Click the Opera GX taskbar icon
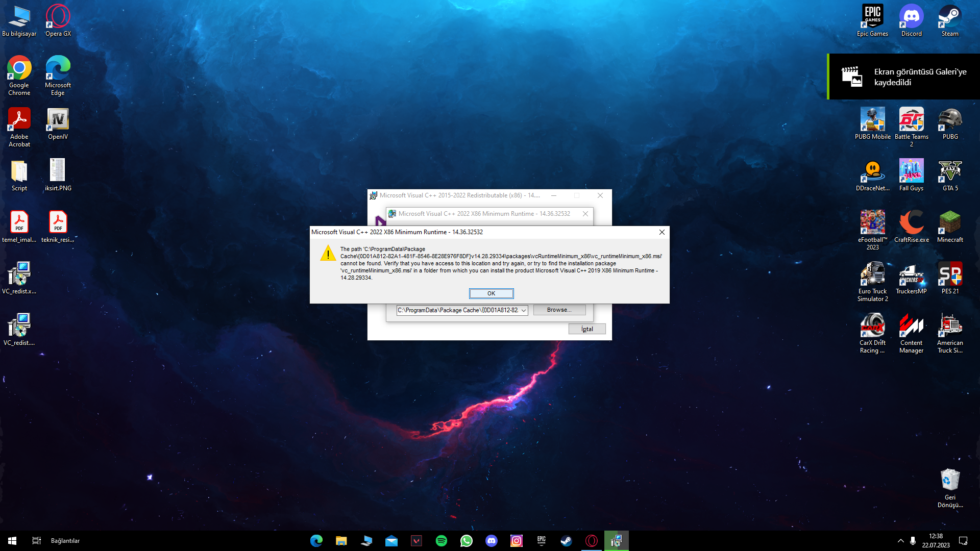 [592, 541]
